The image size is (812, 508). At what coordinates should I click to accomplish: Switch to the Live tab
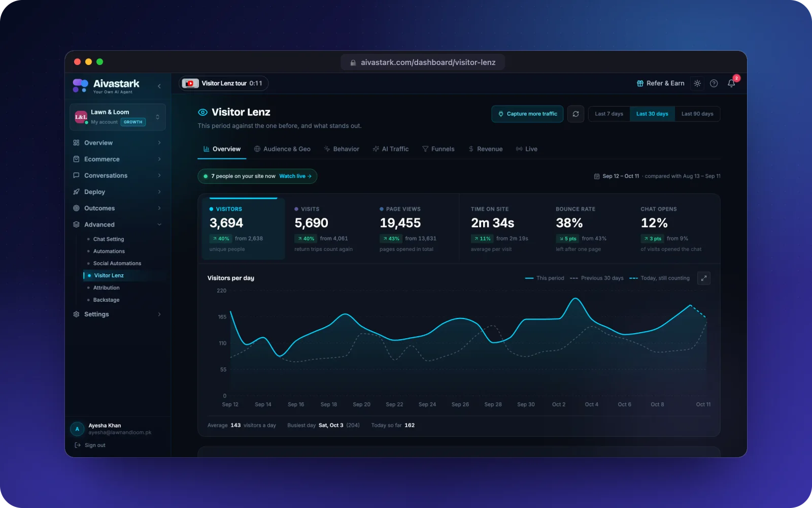pyautogui.click(x=527, y=149)
